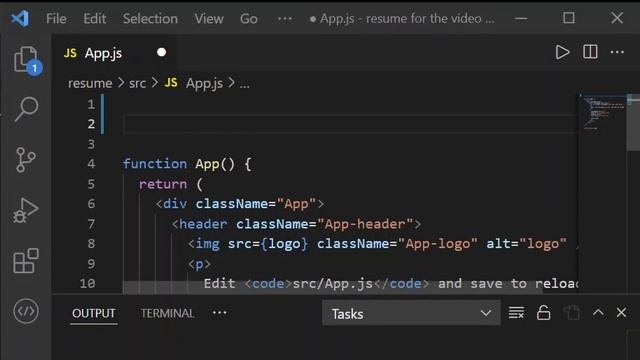Open output log in editor
This screenshot has height=360, width=640.
tap(571, 313)
